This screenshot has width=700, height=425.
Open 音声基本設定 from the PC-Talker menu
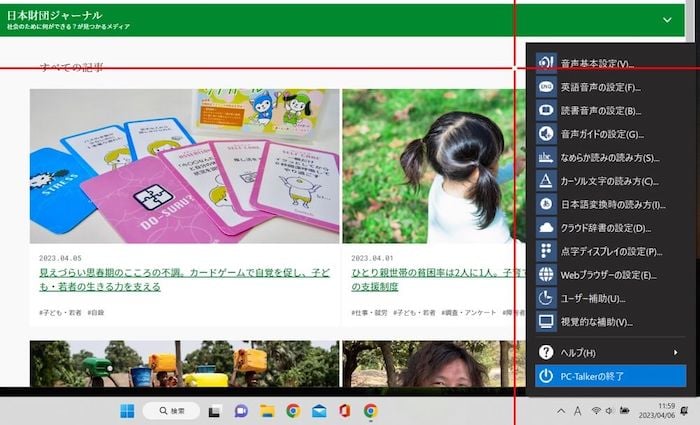click(x=596, y=63)
